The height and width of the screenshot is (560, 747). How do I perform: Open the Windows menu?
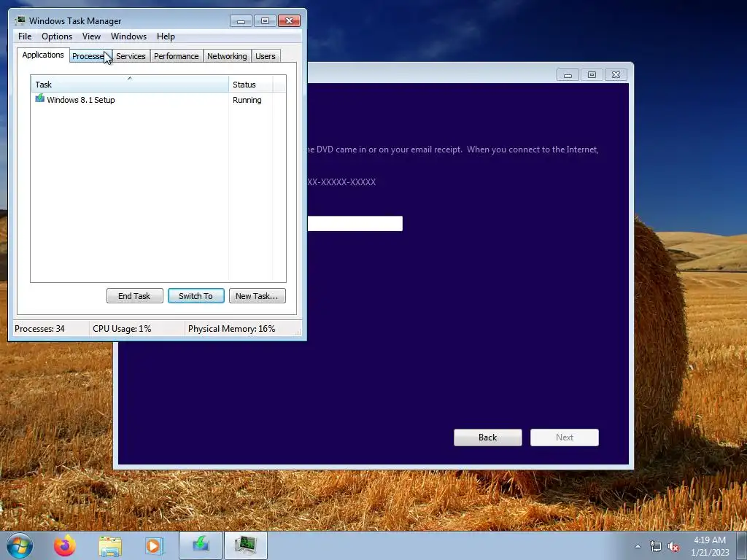[128, 36]
